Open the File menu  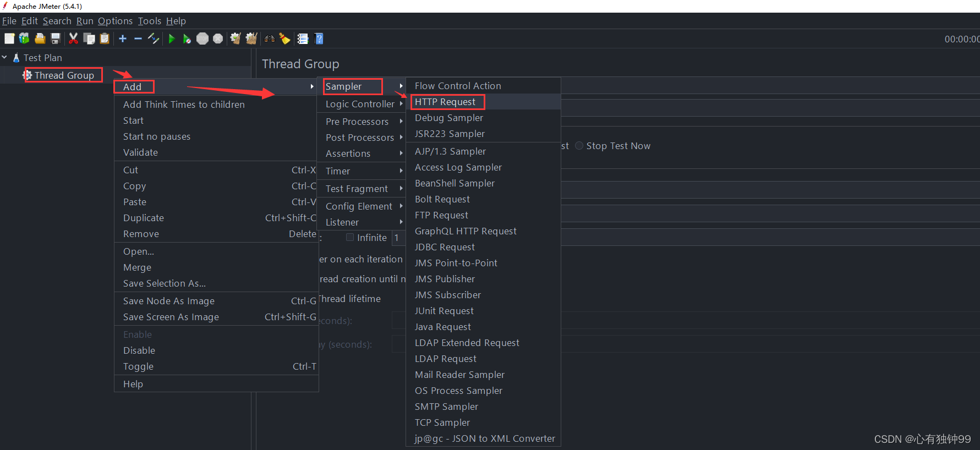pyautogui.click(x=9, y=21)
